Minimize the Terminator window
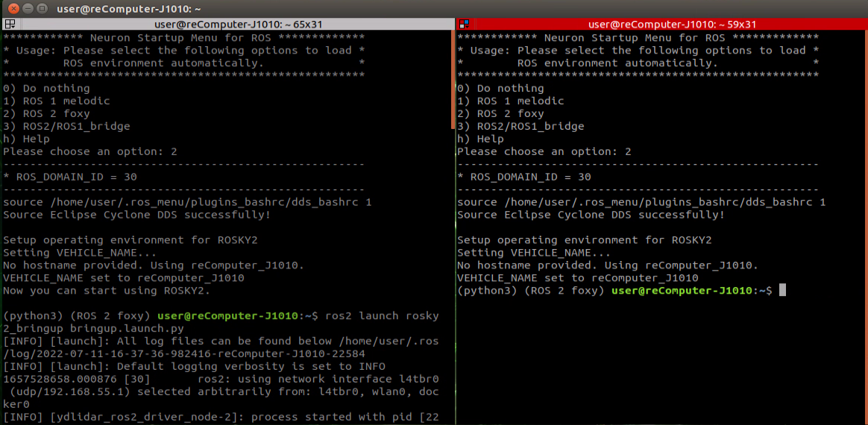868x425 pixels. 28,9
